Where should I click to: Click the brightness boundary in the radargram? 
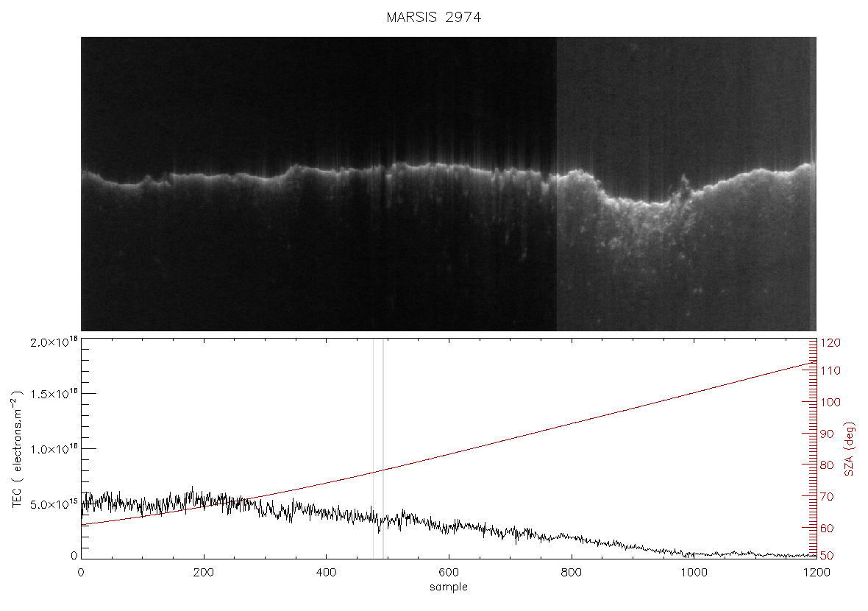click(x=556, y=184)
